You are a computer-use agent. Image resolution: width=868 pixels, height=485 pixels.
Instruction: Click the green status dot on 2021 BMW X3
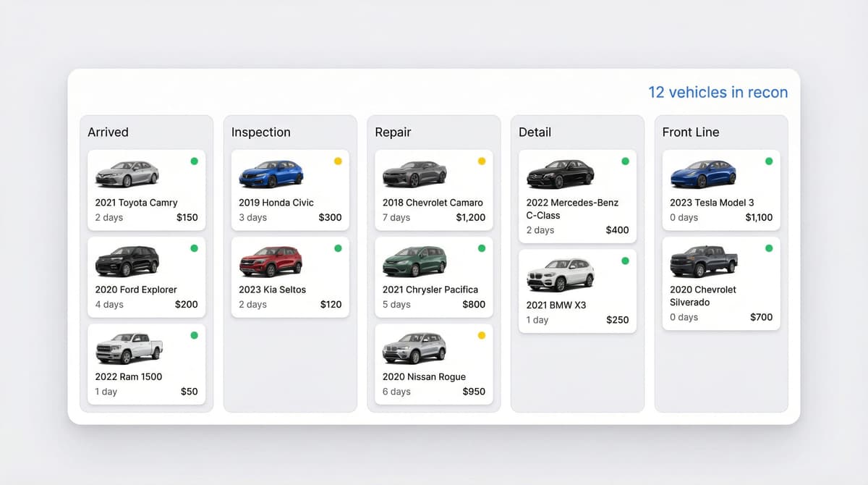pyautogui.click(x=625, y=261)
